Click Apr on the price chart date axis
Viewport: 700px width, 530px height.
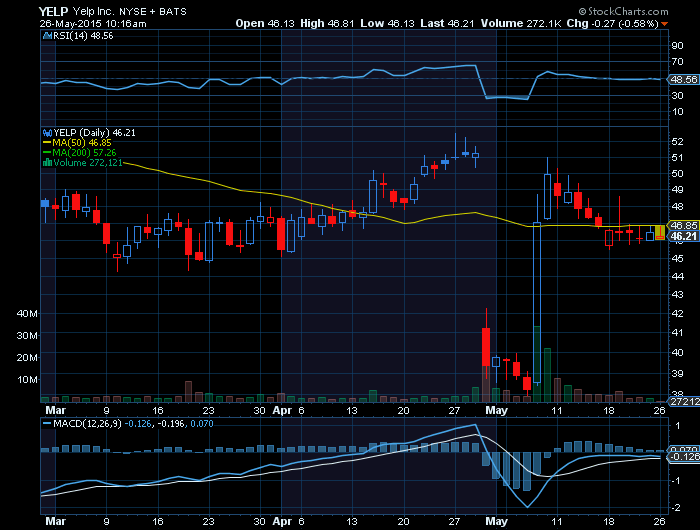click(x=282, y=410)
